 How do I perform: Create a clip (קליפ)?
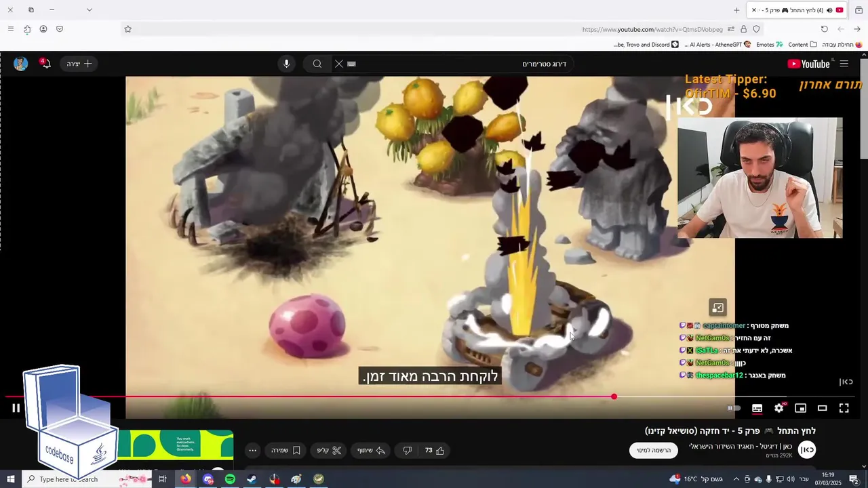click(x=330, y=450)
